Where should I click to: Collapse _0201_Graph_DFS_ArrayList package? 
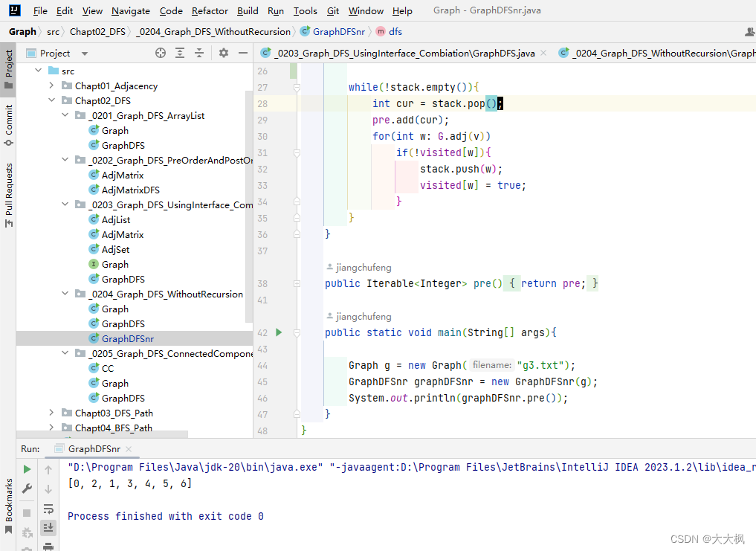pos(65,115)
